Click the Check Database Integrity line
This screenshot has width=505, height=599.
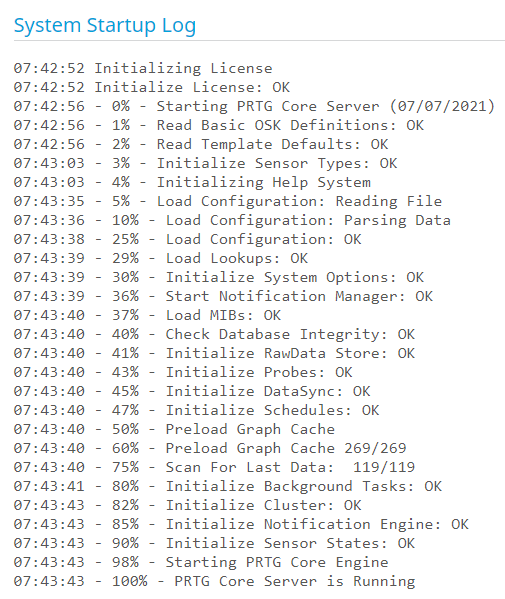(214, 335)
